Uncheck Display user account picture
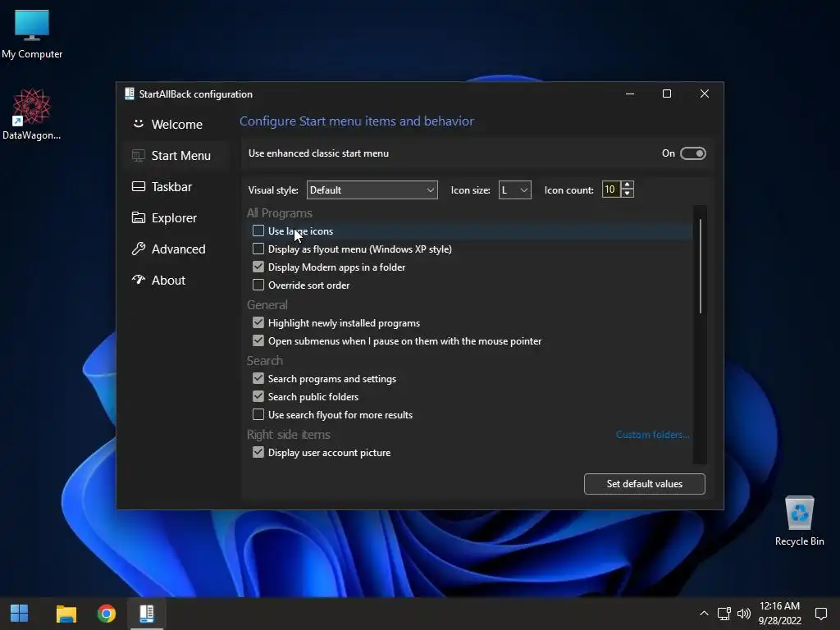840x630 pixels. coord(258,452)
